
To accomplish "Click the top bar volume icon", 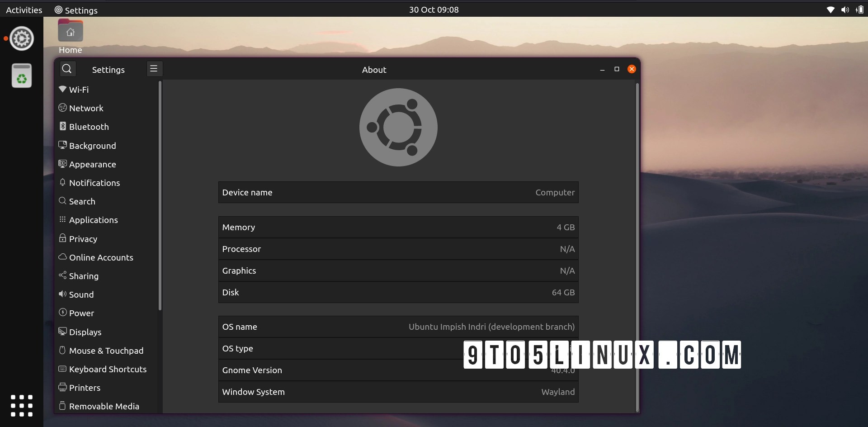I will [x=845, y=9].
